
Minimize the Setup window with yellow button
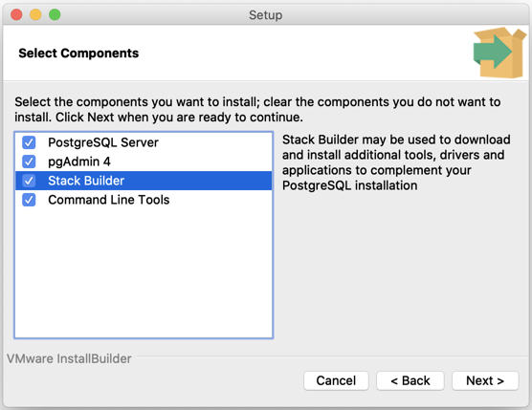[35, 15]
